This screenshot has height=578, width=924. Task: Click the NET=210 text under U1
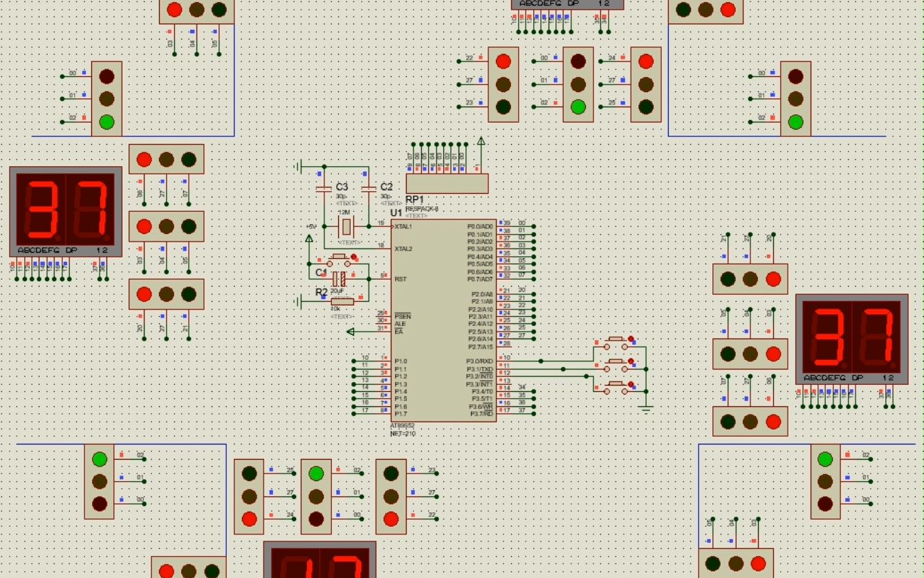click(403, 433)
